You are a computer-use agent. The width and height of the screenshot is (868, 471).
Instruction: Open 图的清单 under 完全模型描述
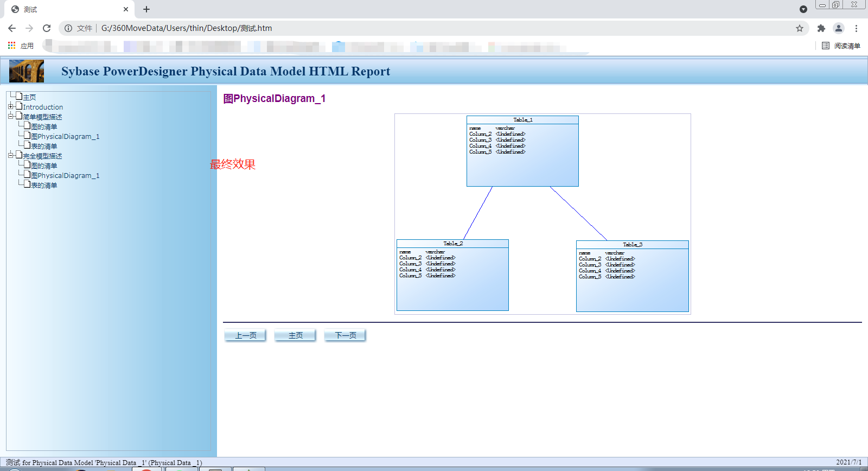pos(44,166)
